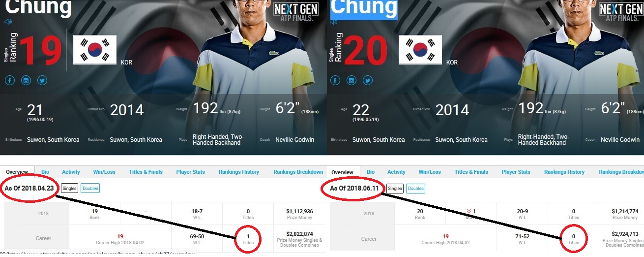Image resolution: width=644 pixels, height=257 pixels.
Task: Switch to Titles & Finals tab in the right panel
Action: tap(471, 172)
